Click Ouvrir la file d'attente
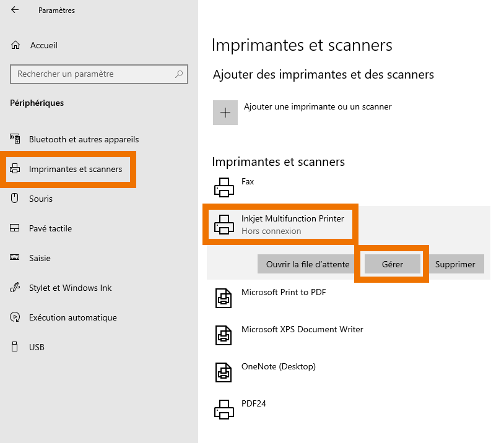 tap(308, 264)
